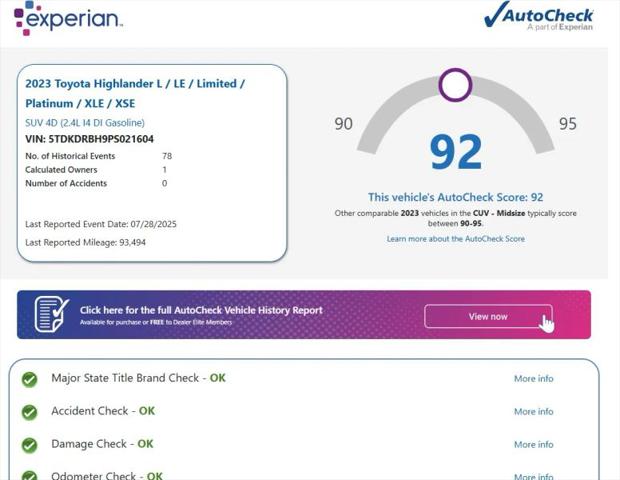Click green checkmark beside Major State Title Brand Check

point(30,379)
